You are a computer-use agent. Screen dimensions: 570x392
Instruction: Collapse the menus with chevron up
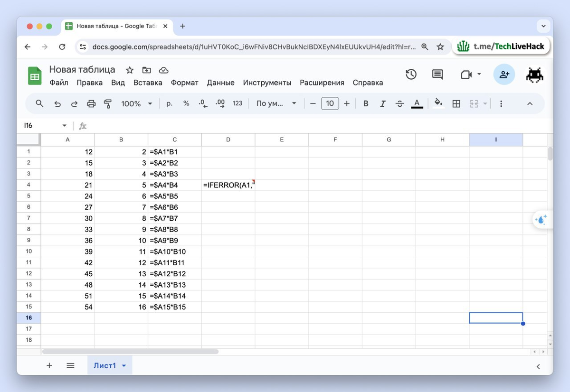pos(530,104)
